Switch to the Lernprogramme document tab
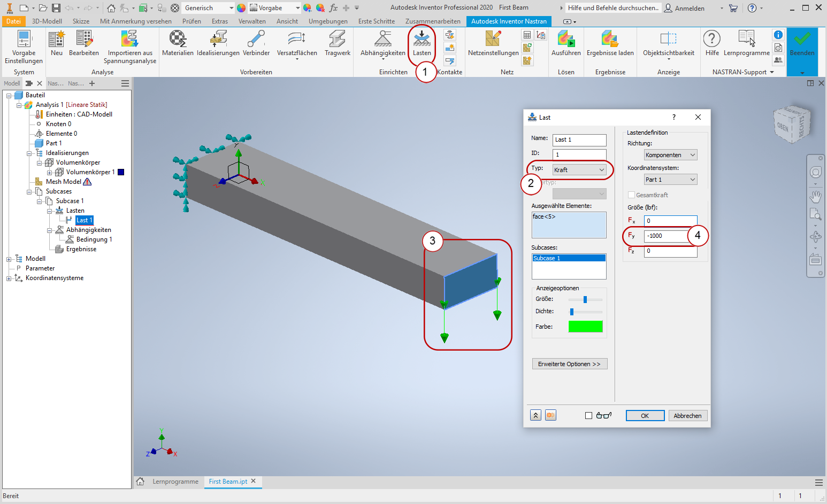Image resolution: width=827 pixels, height=504 pixels. coord(175,482)
